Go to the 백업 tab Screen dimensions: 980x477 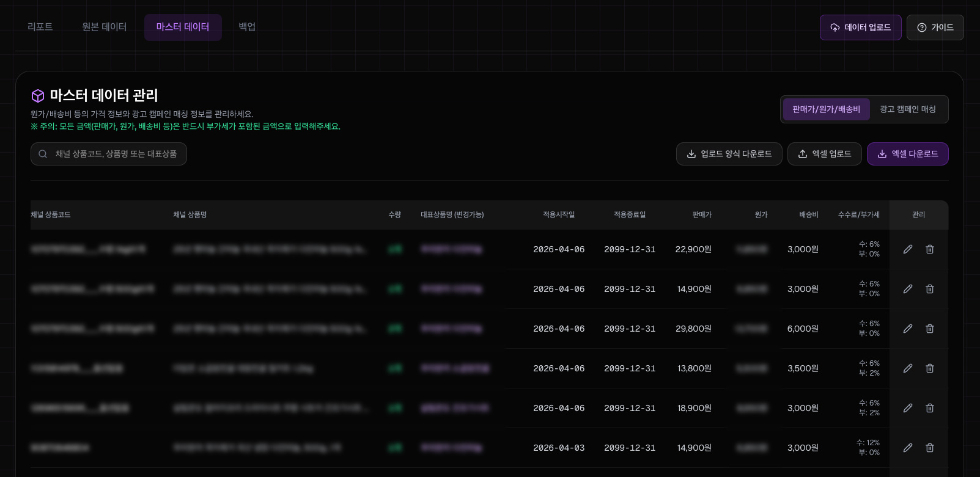(x=247, y=27)
